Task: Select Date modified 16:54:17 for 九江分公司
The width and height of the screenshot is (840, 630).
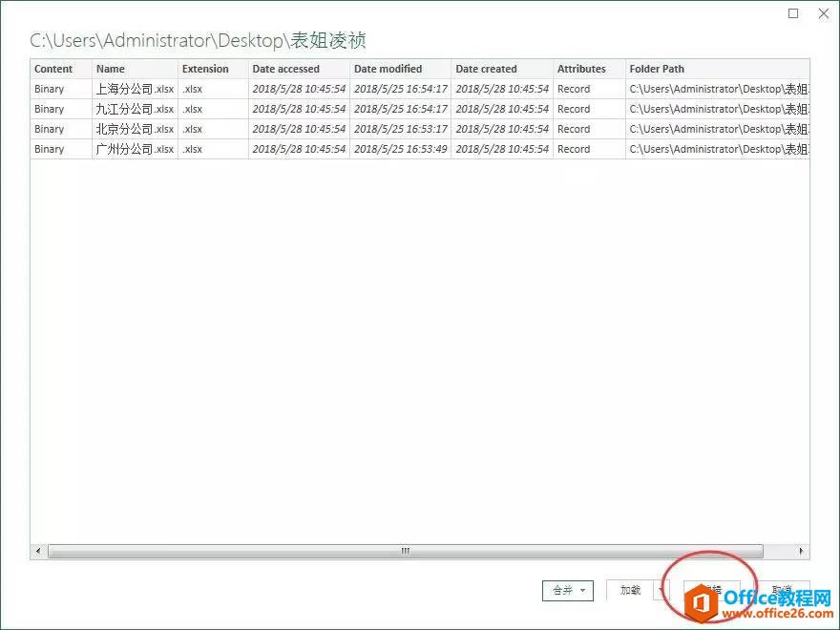Action: tap(401, 109)
